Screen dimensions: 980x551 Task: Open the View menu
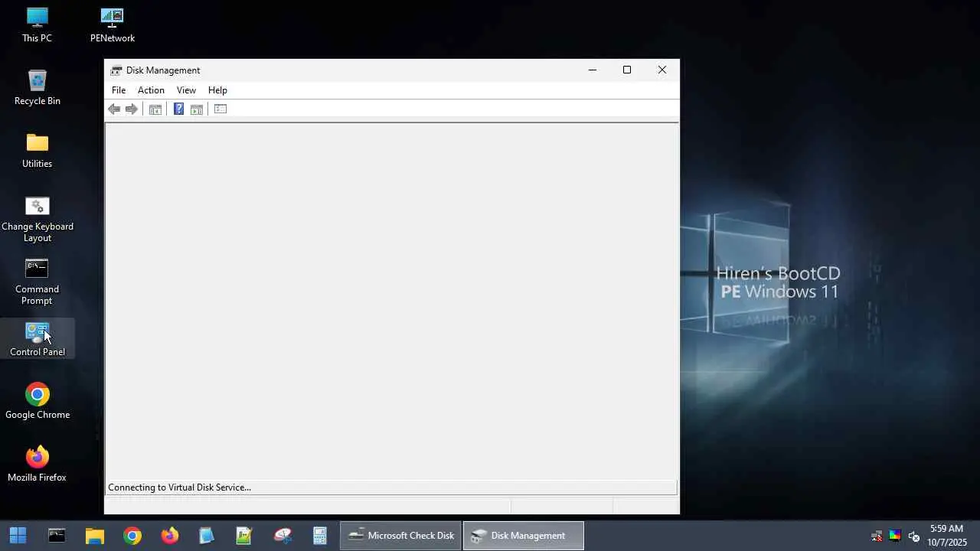point(186,90)
